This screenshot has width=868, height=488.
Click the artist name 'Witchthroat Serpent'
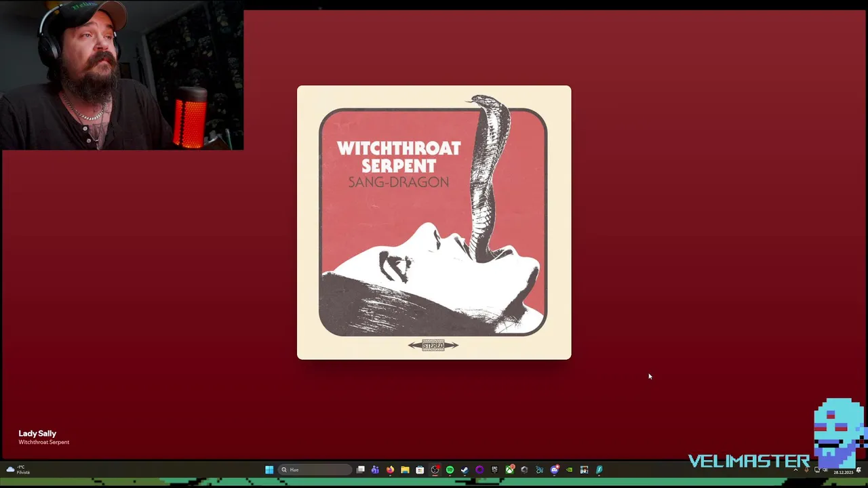pos(44,442)
